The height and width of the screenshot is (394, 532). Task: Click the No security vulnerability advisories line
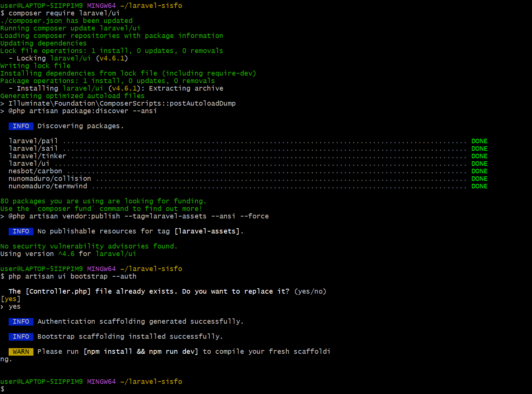89,246
